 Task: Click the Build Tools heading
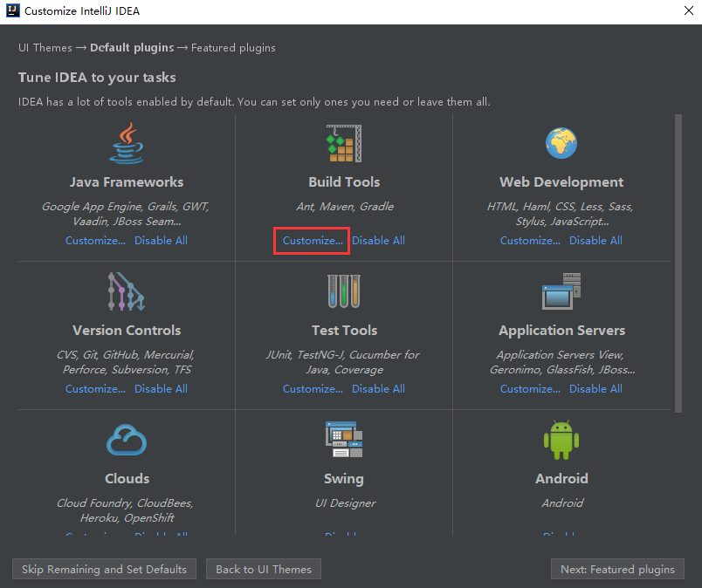pyautogui.click(x=344, y=182)
